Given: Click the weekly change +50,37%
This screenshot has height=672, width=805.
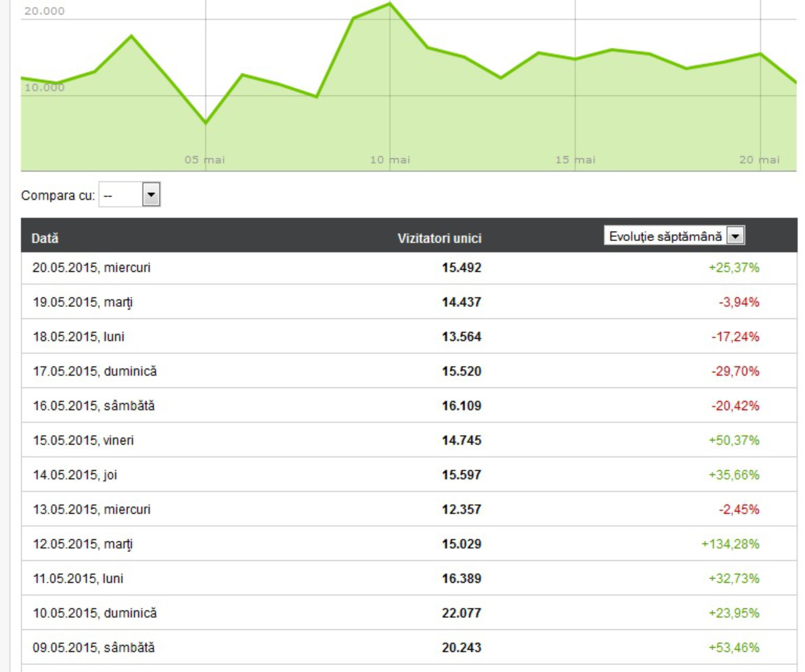Looking at the screenshot, I should point(734,440).
